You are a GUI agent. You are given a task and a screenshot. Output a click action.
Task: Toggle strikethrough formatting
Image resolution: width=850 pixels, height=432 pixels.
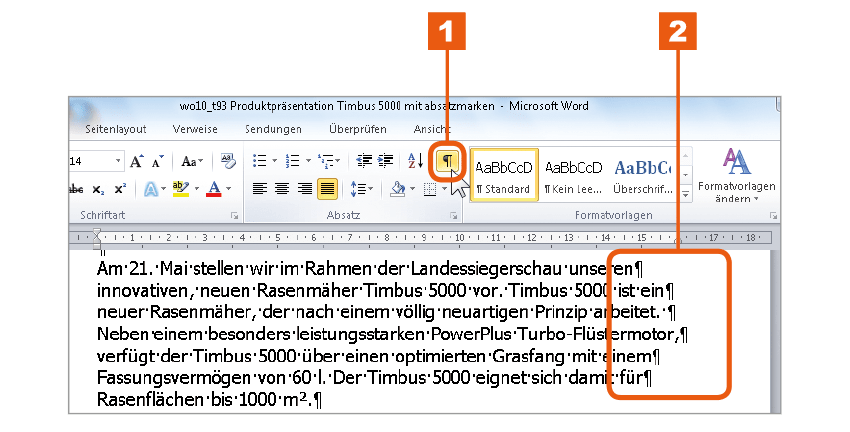(x=76, y=189)
